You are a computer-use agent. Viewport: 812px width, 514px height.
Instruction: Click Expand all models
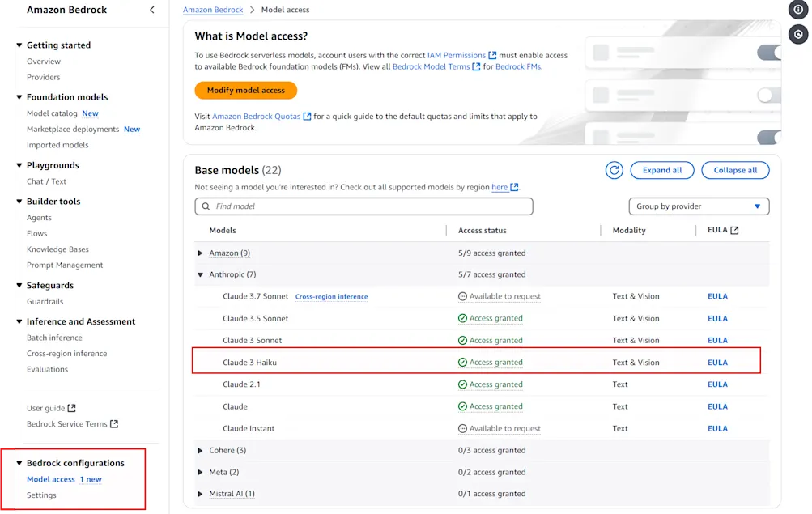click(661, 170)
